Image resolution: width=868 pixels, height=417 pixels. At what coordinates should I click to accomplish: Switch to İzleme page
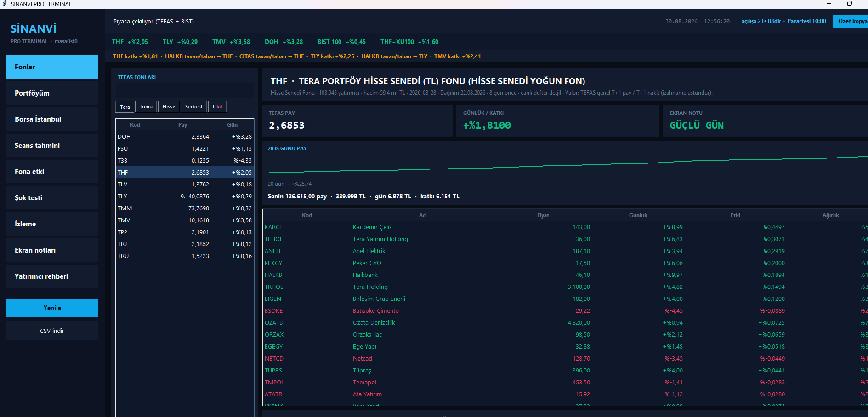tap(52, 224)
